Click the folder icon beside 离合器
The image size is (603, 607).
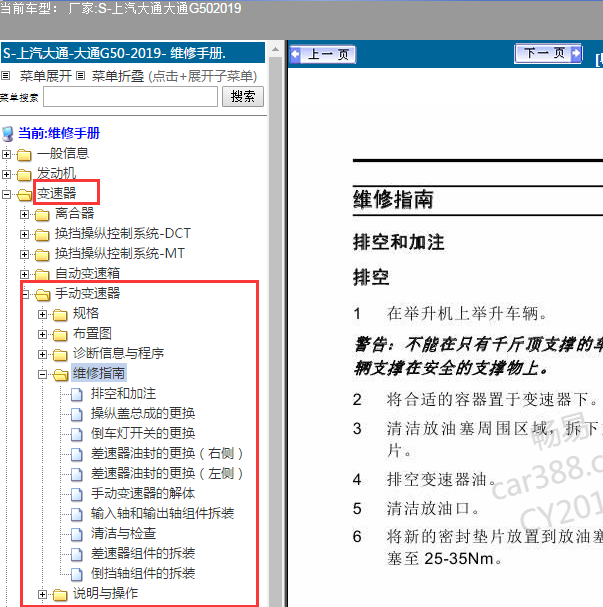42,214
